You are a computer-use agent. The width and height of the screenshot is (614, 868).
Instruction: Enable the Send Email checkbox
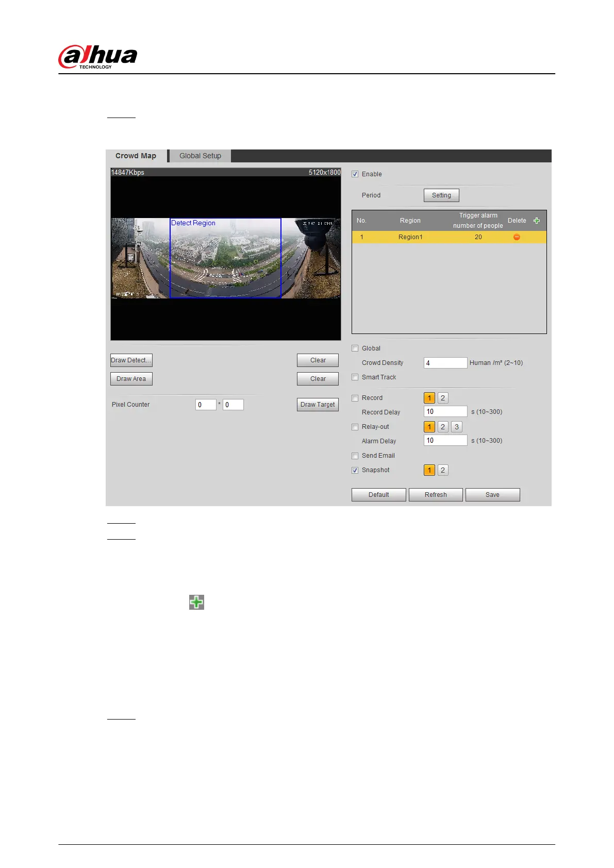[355, 456]
